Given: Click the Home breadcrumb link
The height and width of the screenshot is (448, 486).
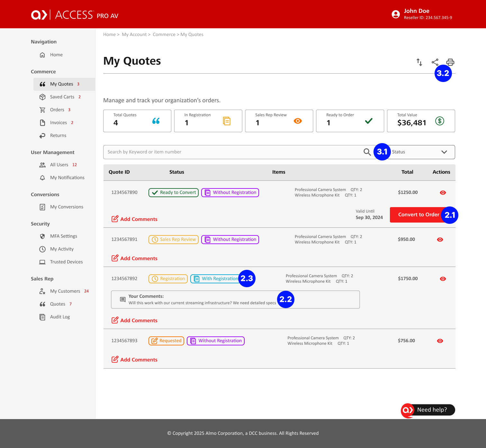Looking at the screenshot, I should [x=109, y=34].
